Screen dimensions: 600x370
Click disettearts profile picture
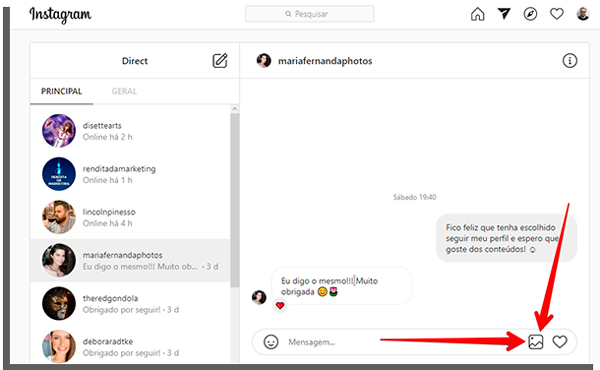(59, 131)
